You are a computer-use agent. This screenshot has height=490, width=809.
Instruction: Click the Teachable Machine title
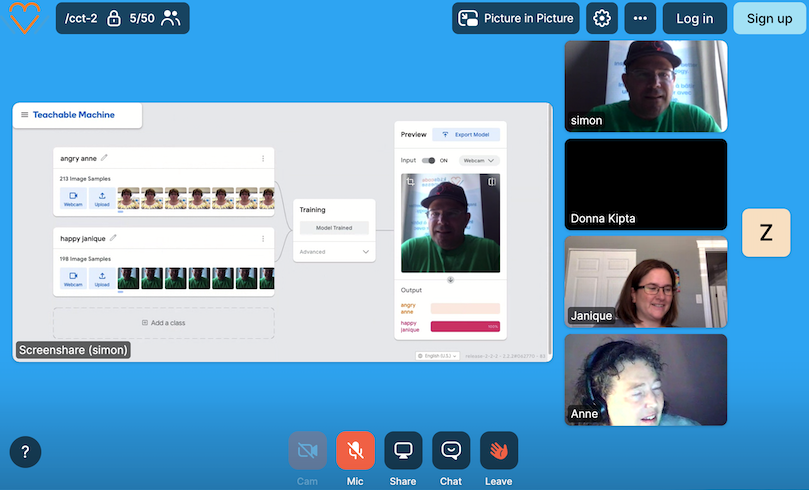click(74, 115)
